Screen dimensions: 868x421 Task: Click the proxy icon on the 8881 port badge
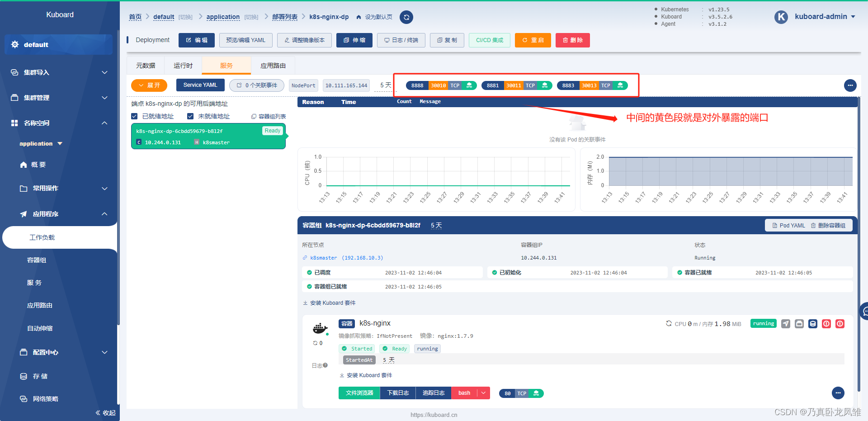pos(545,85)
